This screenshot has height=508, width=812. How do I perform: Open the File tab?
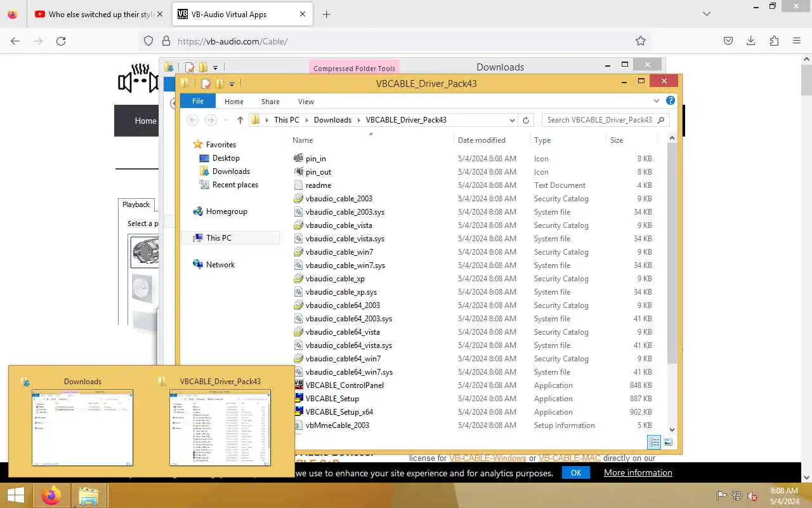click(x=198, y=101)
